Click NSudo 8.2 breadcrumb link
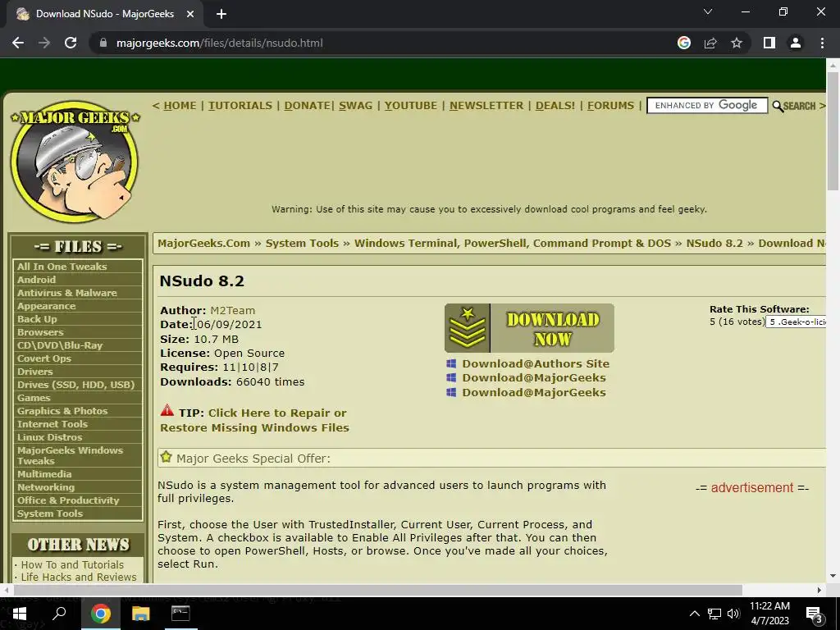 pyautogui.click(x=714, y=243)
